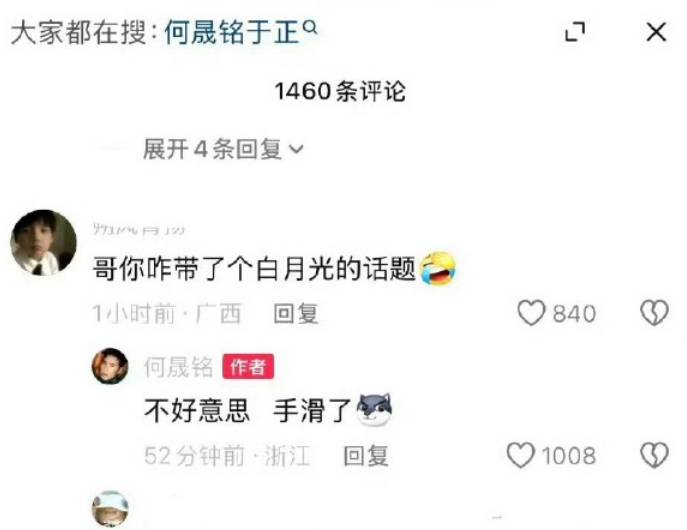Open 何晟铭's avatar in reply

110,366
